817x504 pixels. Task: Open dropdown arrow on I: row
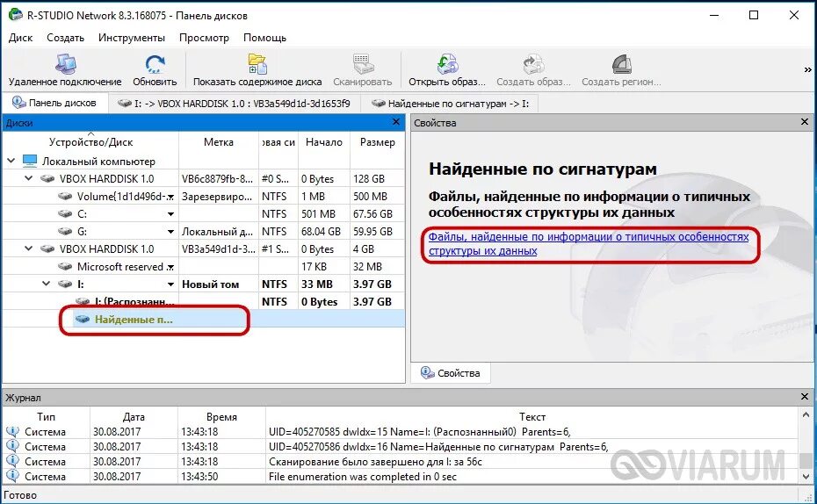(170, 284)
